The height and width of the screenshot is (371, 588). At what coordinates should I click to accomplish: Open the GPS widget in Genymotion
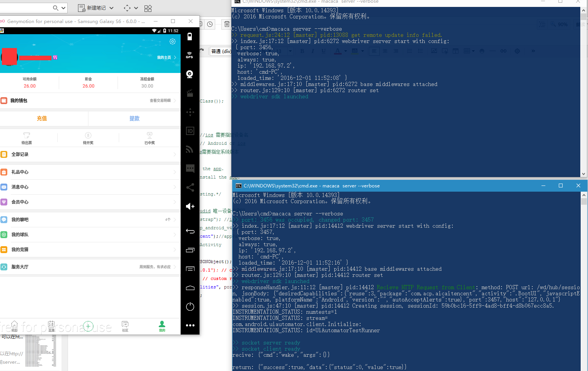pyautogui.click(x=189, y=55)
